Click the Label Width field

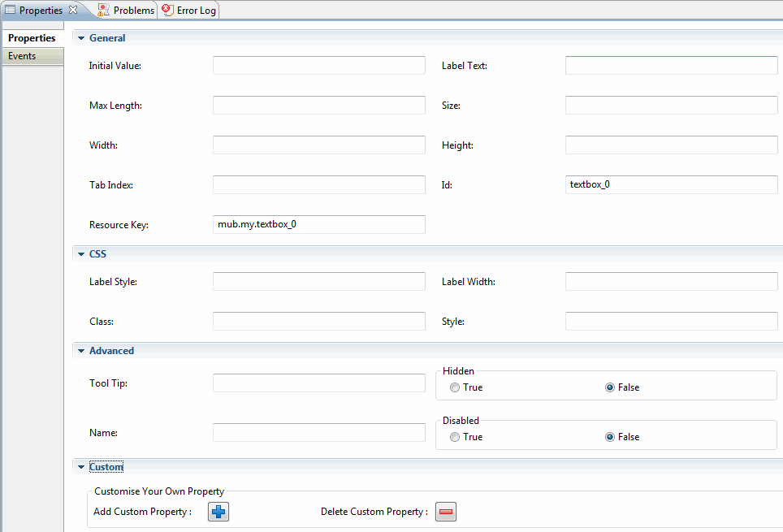point(671,282)
